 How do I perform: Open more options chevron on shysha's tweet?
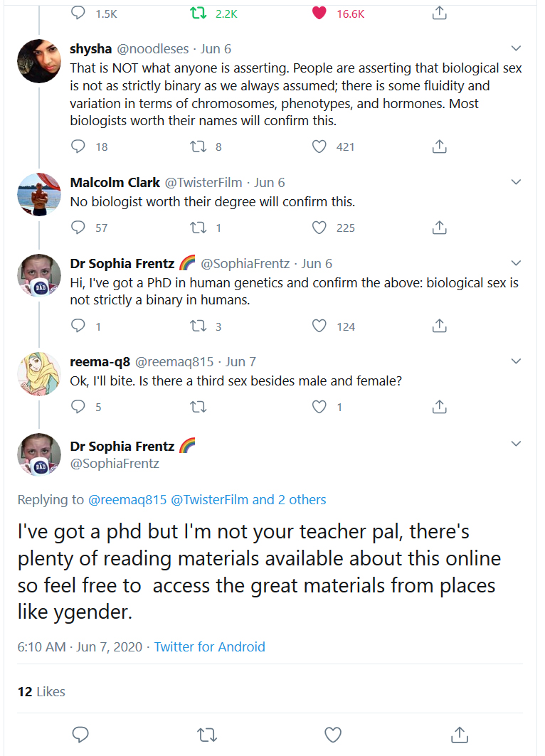516,48
